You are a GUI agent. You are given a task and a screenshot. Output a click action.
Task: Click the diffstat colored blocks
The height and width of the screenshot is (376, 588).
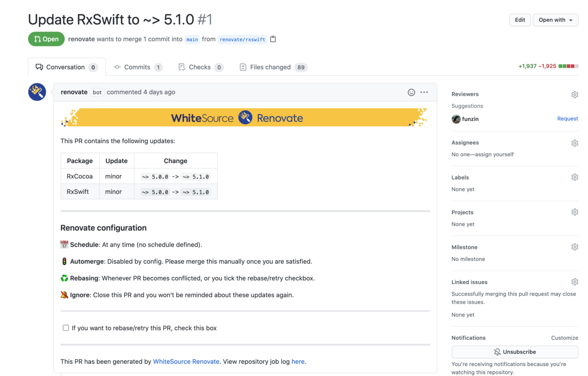[568, 66]
